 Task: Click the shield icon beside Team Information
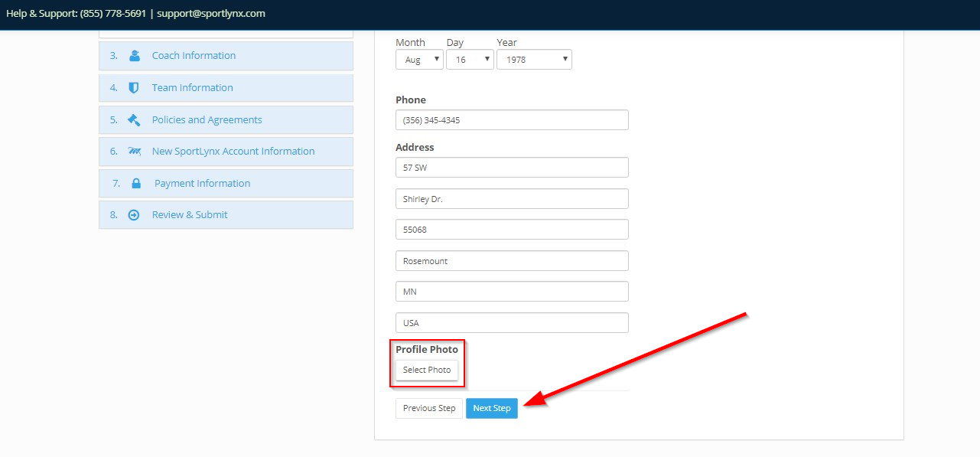point(134,88)
